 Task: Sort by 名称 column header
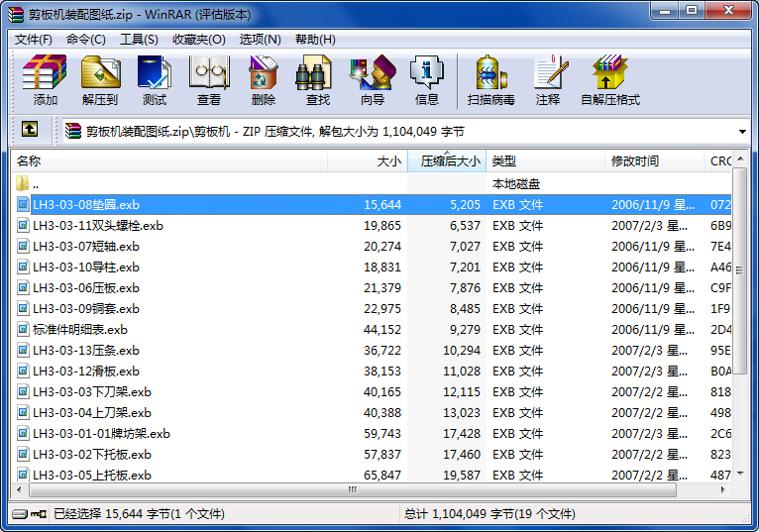(x=168, y=160)
